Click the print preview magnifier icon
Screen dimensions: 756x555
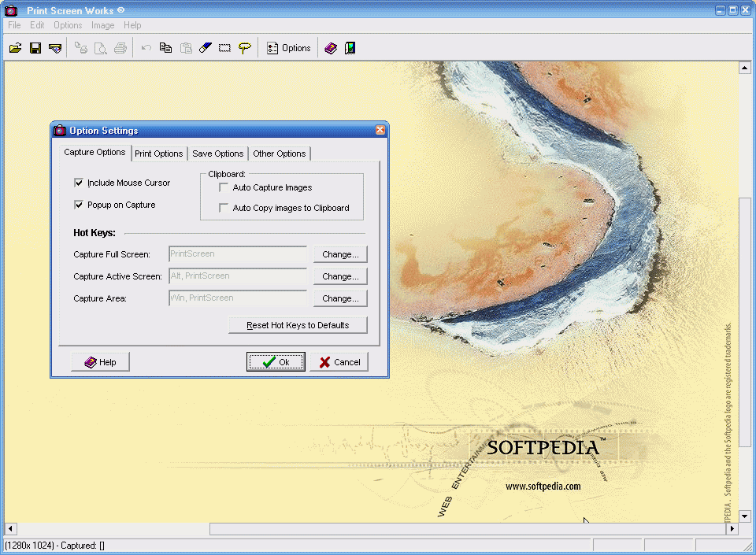[100, 48]
